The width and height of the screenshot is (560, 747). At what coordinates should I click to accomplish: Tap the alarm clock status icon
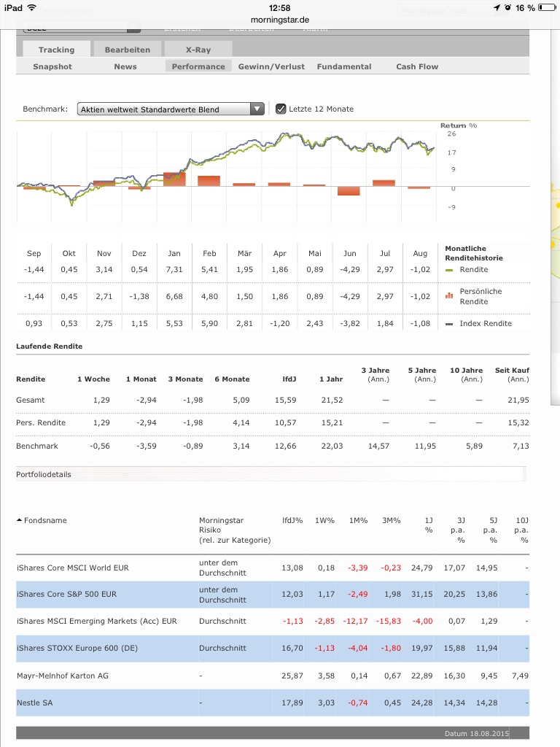click(507, 7)
